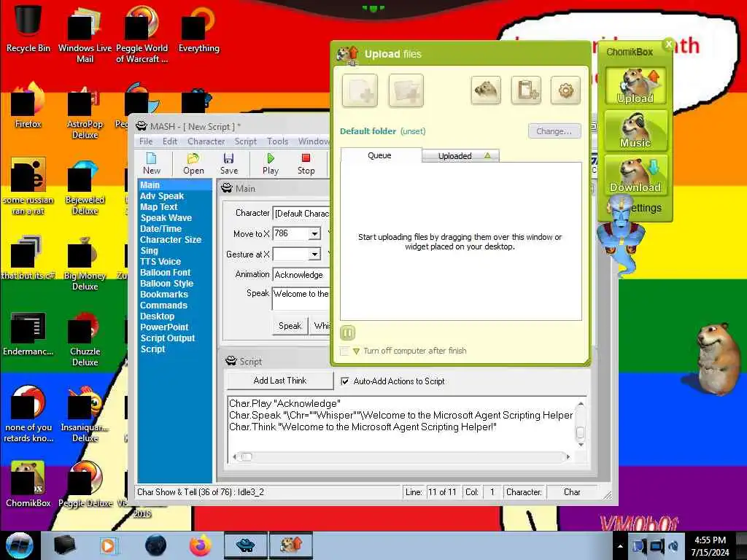Open the Recycle Bin desktop icon
Image resolution: width=747 pixels, height=560 pixels.
point(28,28)
